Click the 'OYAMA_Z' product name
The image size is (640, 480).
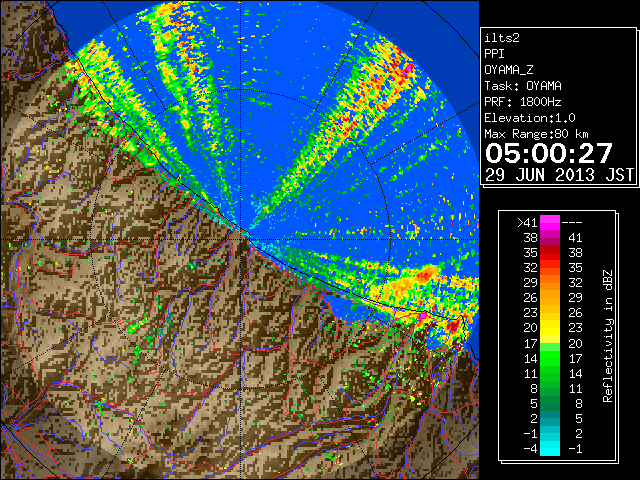click(509, 70)
